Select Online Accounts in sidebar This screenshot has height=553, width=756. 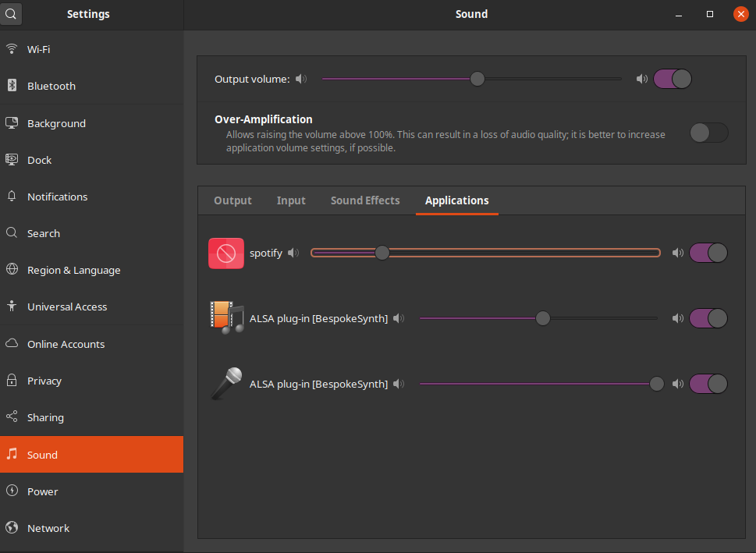pyautogui.click(x=64, y=344)
